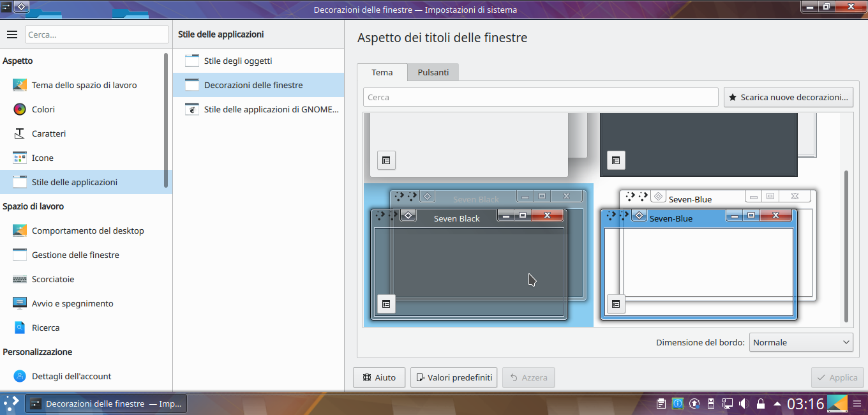
Task: Select the Seven Black theme thumbnail
Action: pyautogui.click(x=479, y=255)
